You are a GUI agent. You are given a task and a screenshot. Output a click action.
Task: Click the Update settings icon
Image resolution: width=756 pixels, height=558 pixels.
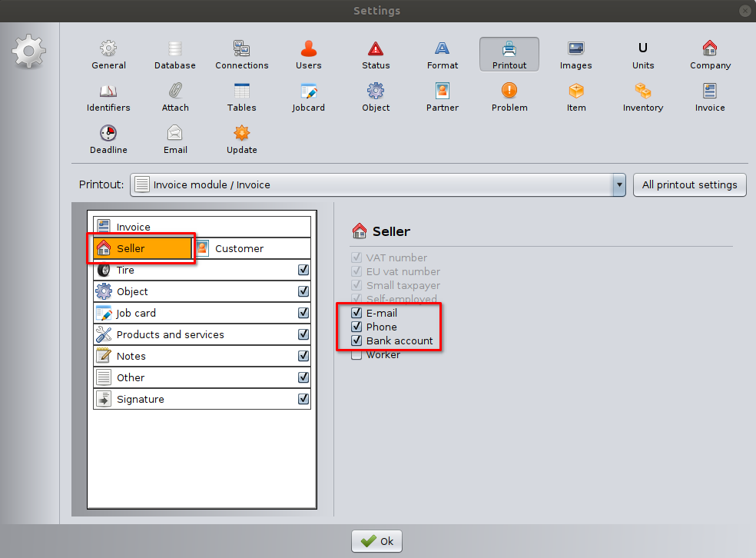tap(241, 140)
